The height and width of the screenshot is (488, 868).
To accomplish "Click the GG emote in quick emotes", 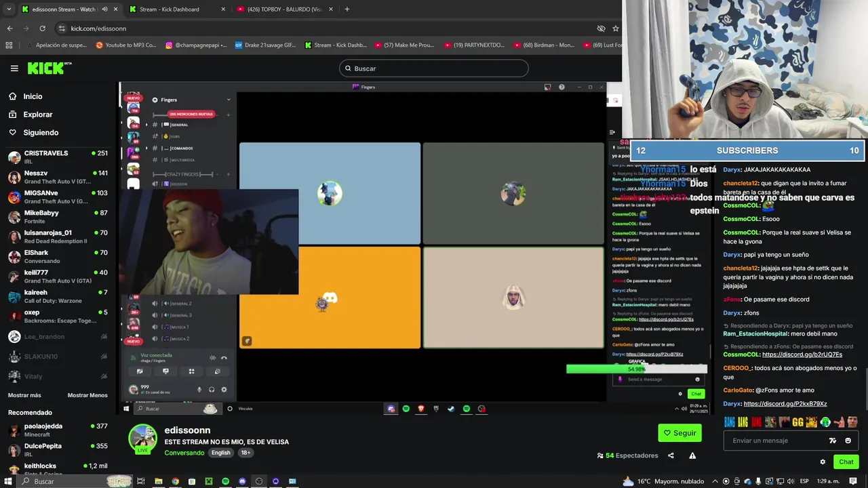I will (797, 422).
